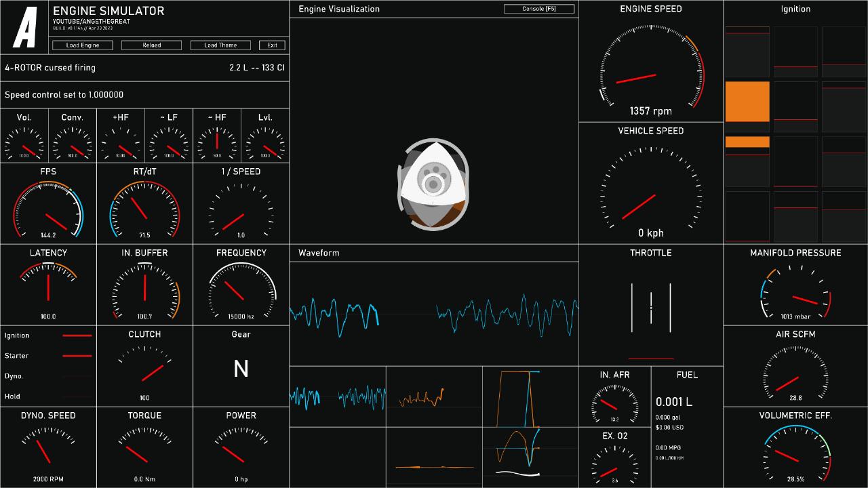The height and width of the screenshot is (488, 868).
Task: Click the Manifold Pressure gauge
Action: [795, 293]
